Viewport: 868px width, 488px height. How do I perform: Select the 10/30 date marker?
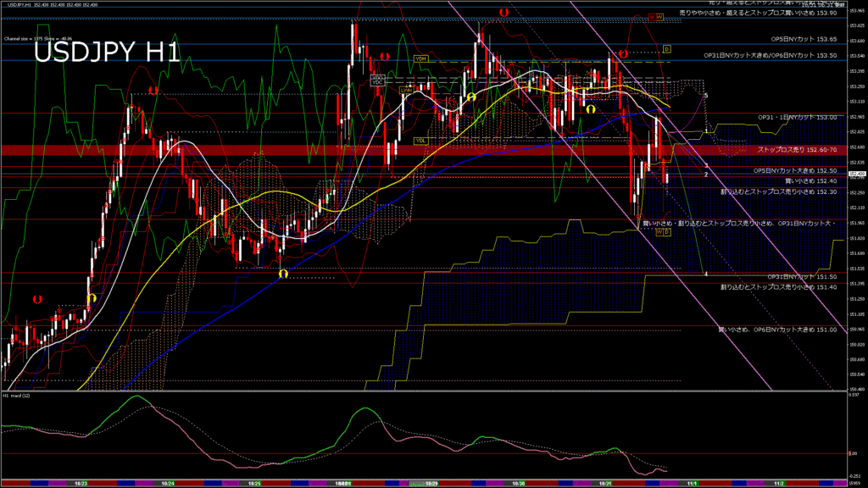(x=518, y=484)
